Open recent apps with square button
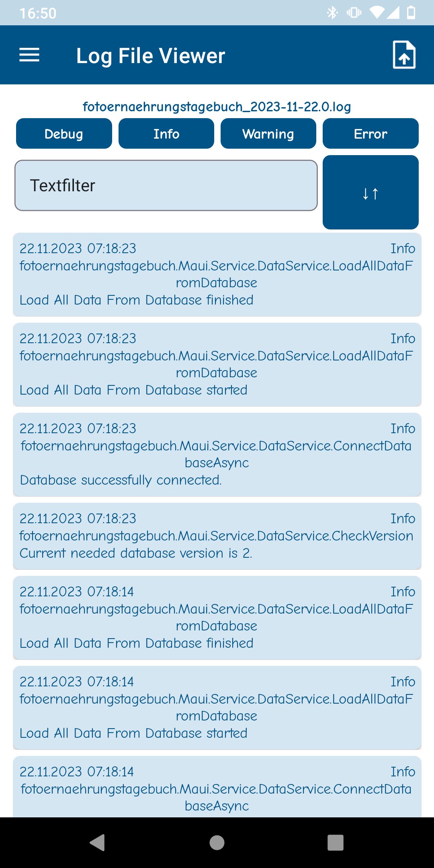 335,842
